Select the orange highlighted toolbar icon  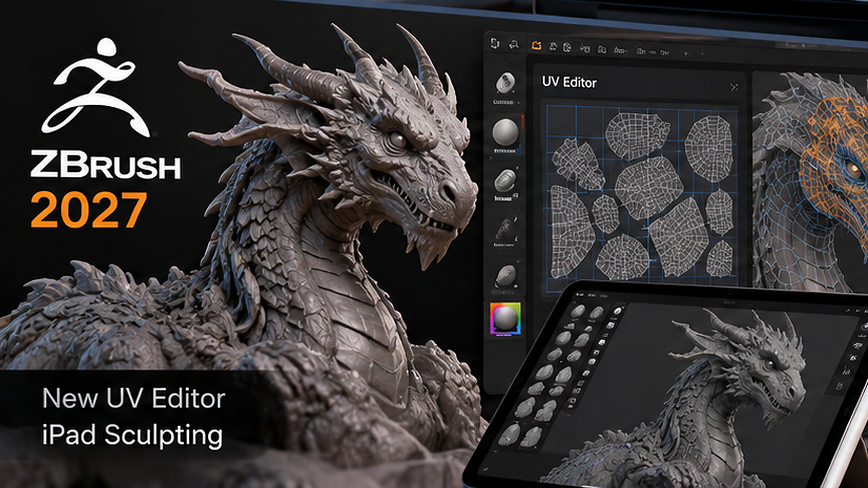[537, 46]
